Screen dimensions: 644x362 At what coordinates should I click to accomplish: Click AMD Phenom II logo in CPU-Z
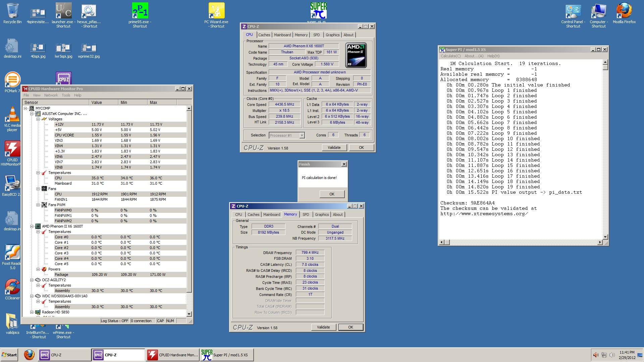coord(356,55)
